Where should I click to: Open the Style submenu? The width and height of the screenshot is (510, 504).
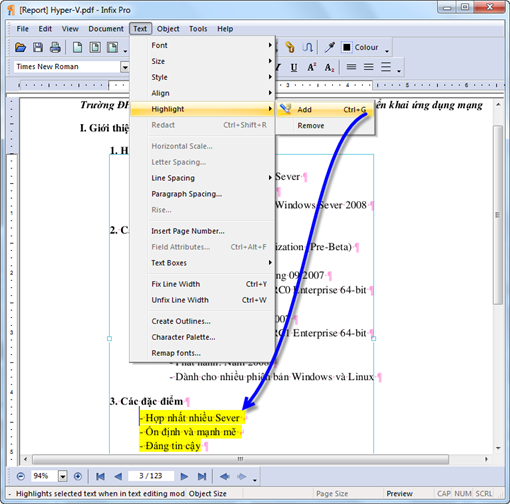pyautogui.click(x=203, y=77)
